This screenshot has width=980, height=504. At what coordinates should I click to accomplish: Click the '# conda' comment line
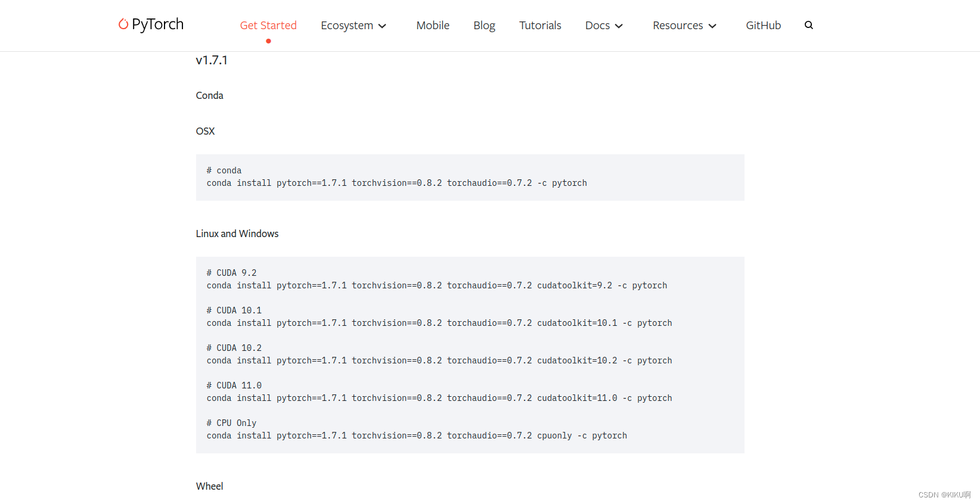[224, 170]
